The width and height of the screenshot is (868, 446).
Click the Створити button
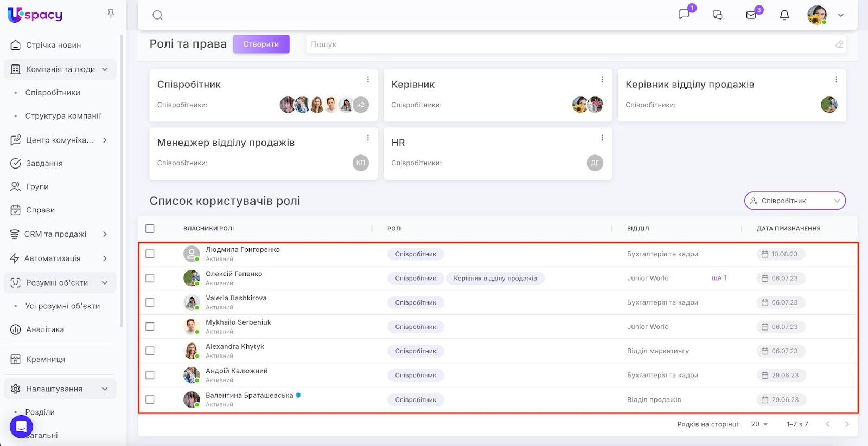[261, 44]
